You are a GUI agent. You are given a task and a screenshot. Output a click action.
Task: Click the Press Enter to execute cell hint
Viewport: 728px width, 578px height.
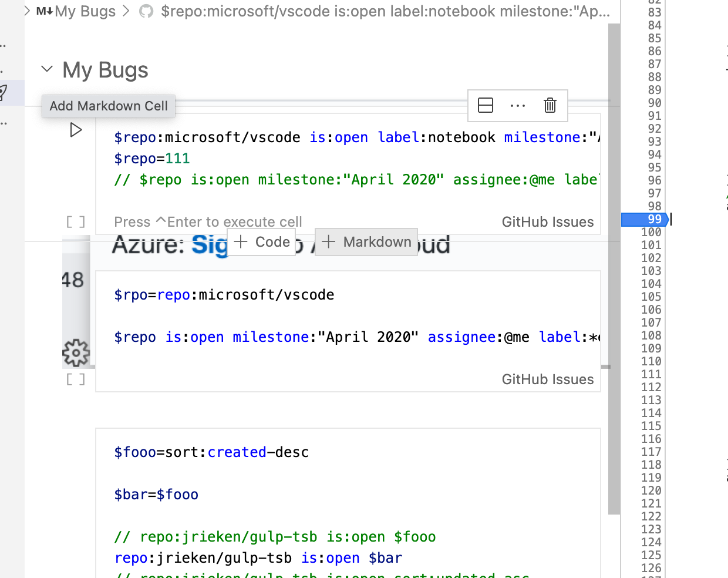click(x=208, y=222)
